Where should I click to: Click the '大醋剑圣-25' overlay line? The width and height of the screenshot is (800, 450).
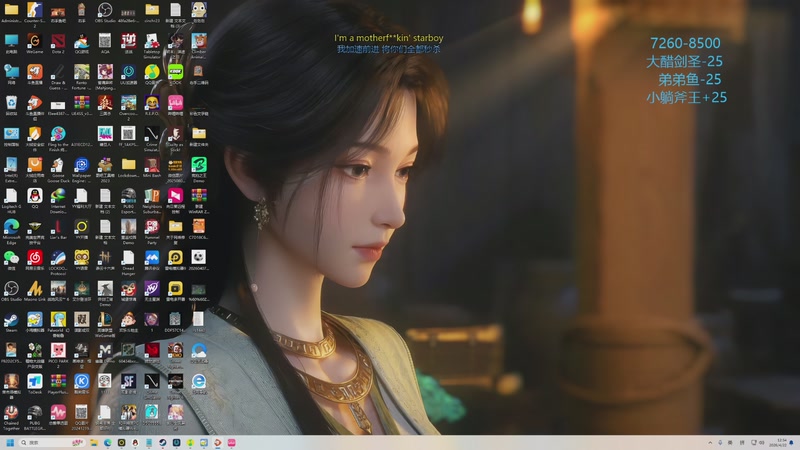click(684, 61)
